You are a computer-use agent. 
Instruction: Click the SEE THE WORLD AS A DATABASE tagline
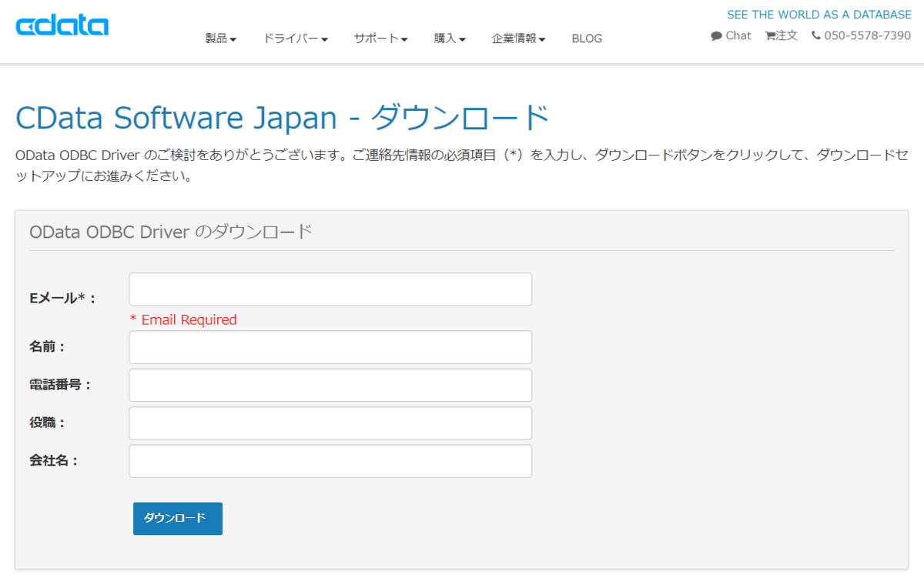pos(819,15)
